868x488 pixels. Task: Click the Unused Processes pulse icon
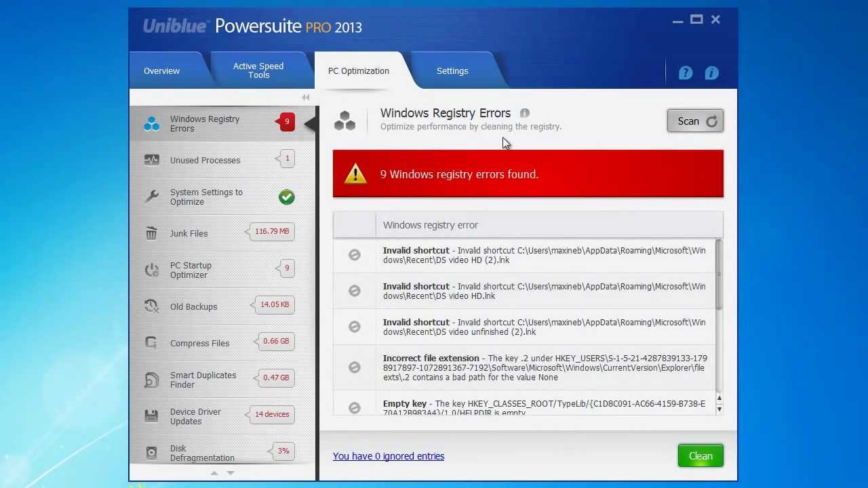[151, 160]
